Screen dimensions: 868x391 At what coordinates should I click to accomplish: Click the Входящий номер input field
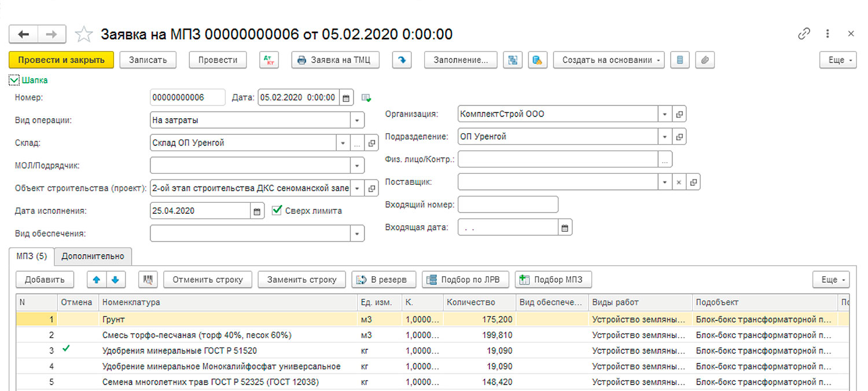coord(507,204)
